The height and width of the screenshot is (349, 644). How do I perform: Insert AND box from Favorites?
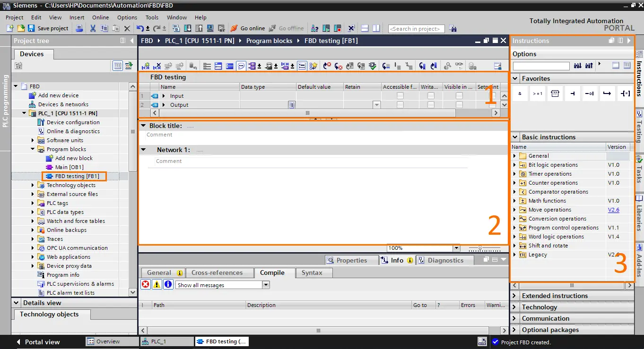tap(520, 94)
